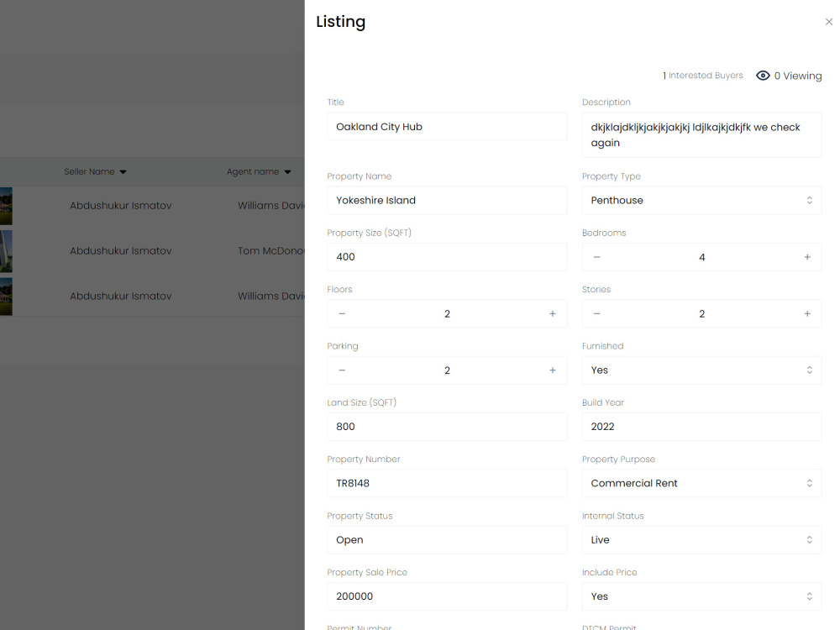Screen dimensions: 840x630
Task: Sort by Seller Name column arrow
Action: point(123,172)
